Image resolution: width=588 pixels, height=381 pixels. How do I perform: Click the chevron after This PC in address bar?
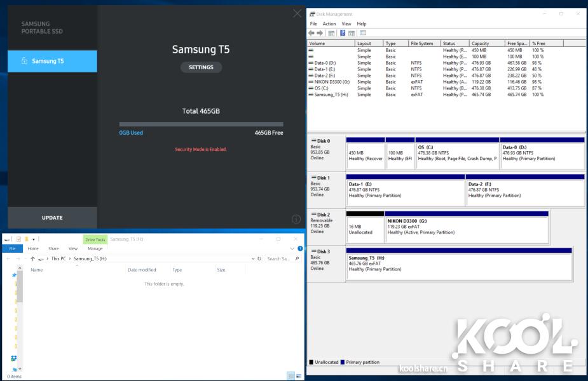click(x=70, y=258)
